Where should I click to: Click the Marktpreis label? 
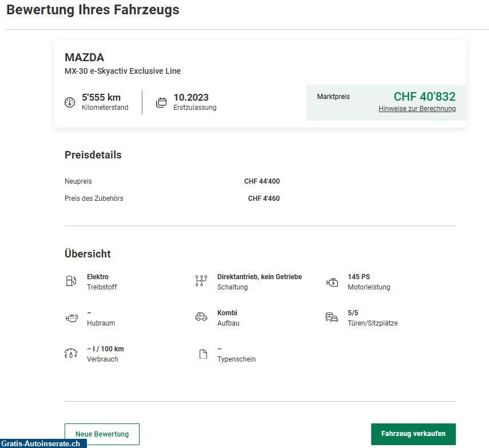coord(333,97)
